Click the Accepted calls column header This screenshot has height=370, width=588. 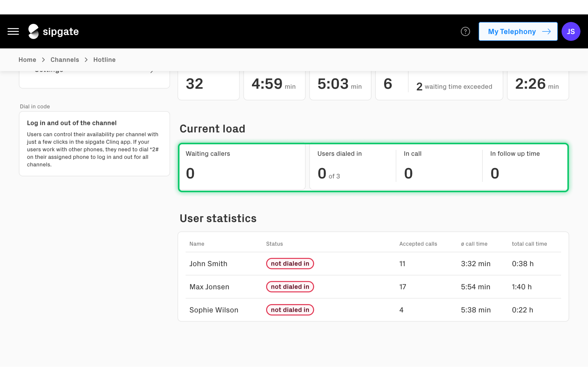click(x=418, y=244)
